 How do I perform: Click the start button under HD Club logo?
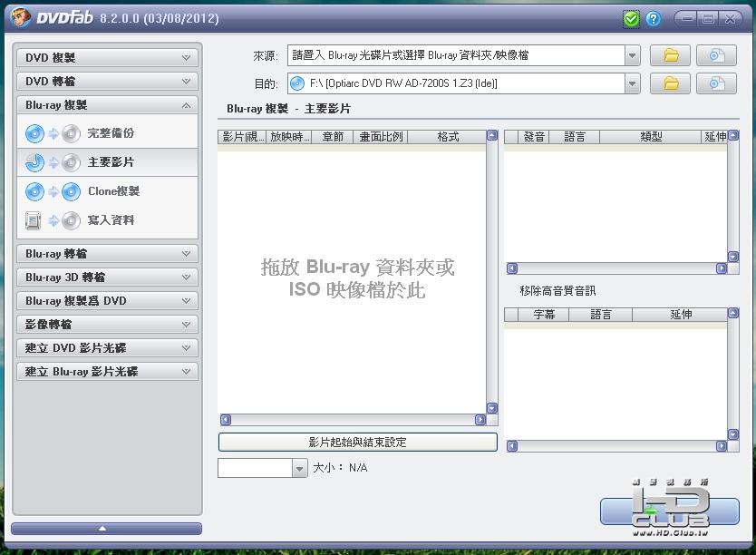(x=669, y=511)
